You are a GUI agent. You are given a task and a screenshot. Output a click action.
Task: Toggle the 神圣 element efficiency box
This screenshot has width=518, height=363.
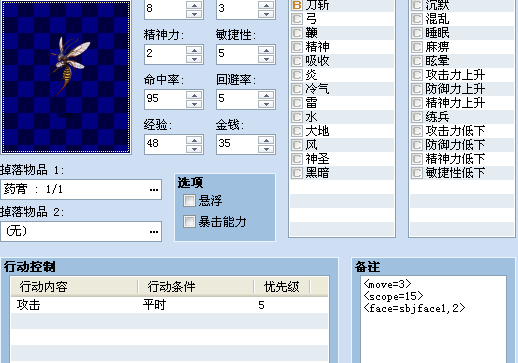[297, 159]
